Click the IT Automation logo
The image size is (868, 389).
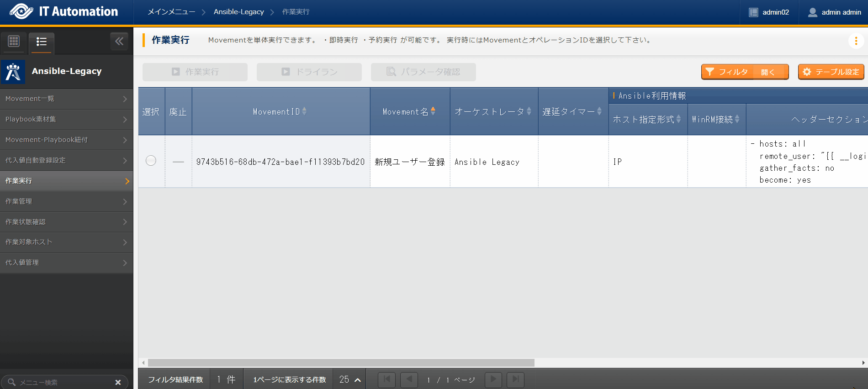pyautogui.click(x=64, y=11)
